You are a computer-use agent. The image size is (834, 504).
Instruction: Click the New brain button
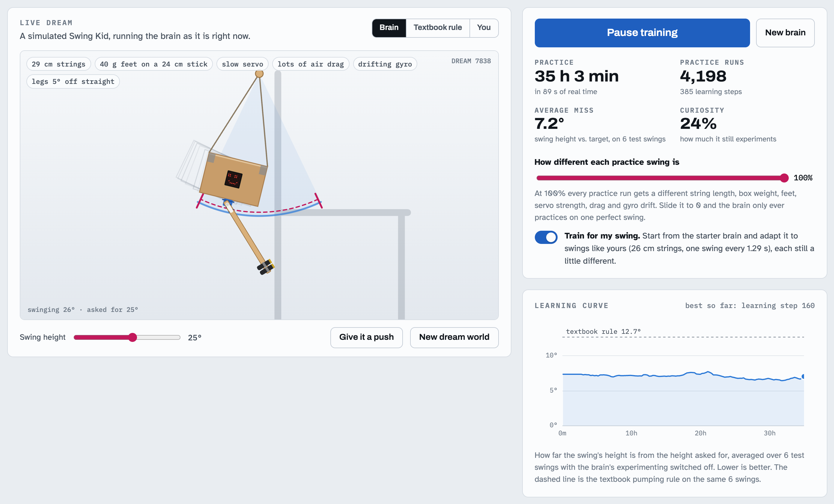[785, 33]
